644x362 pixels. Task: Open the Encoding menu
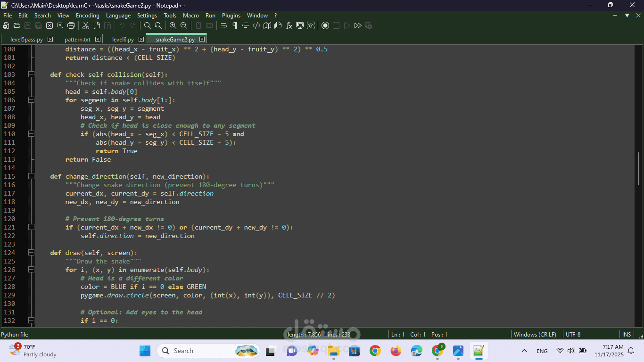point(88,16)
